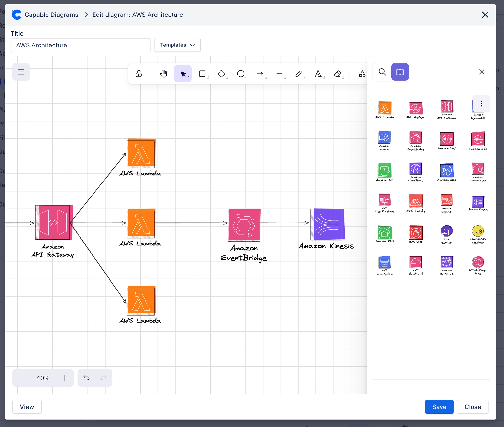Select the Hand pan tool
This screenshot has height=427, width=504.
pyautogui.click(x=163, y=74)
